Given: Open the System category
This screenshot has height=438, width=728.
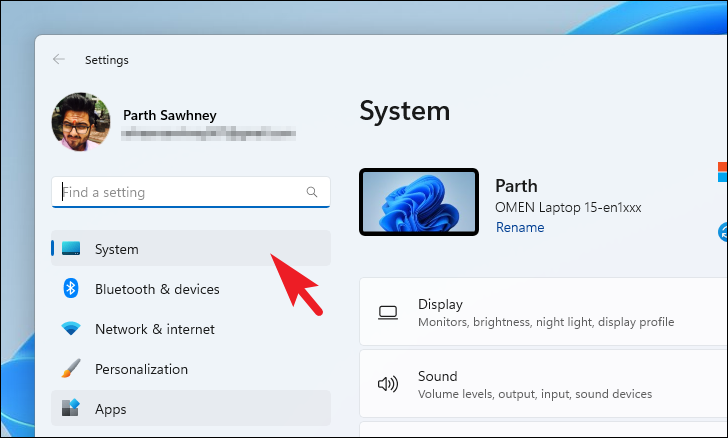Looking at the screenshot, I should [191, 248].
